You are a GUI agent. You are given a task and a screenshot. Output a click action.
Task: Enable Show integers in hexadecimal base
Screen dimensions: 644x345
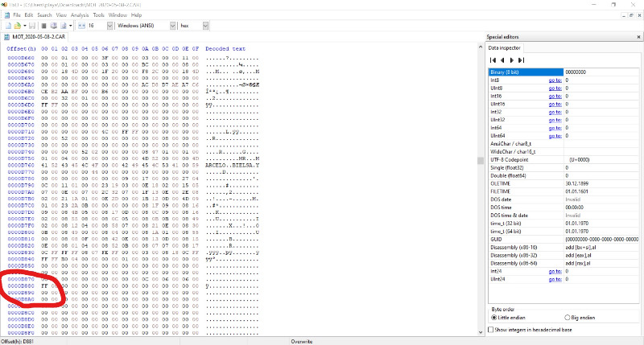pyautogui.click(x=492, y=330)
